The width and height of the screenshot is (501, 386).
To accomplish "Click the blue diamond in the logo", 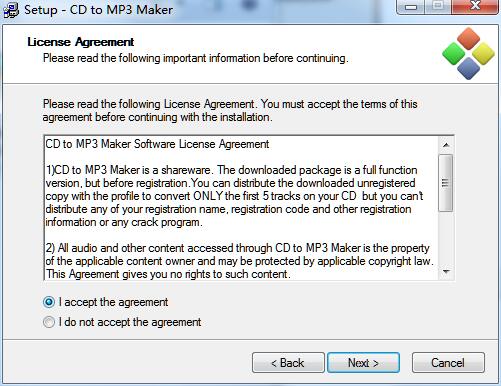I will click(x=468, y=68).
